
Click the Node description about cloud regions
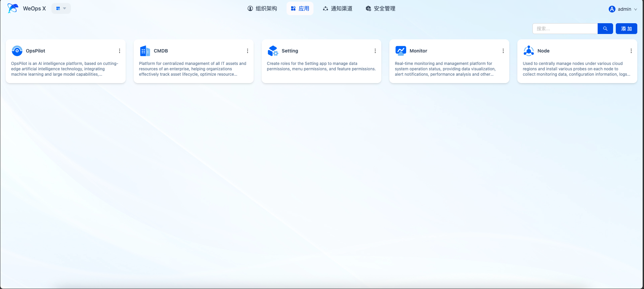(x=576, y=69)
